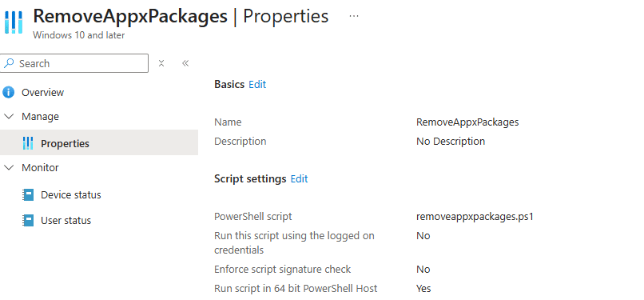Edit the Script settings section
Screen dimensions: 644x300
pyautogui.click(x=299, y=178)
